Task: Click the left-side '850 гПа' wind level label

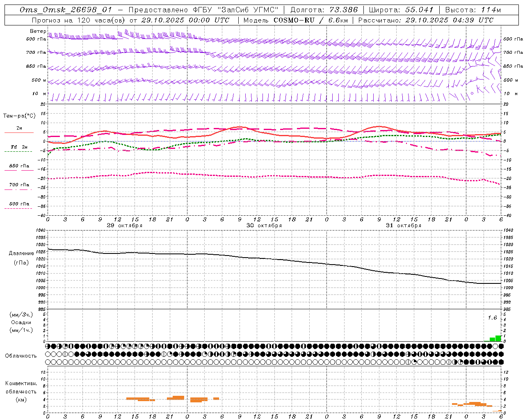Action: pyautogui.click(x=36, y=66)
